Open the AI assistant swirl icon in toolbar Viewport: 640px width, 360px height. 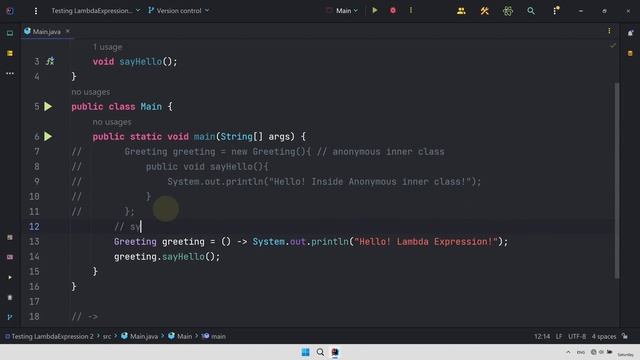point(508,11)
